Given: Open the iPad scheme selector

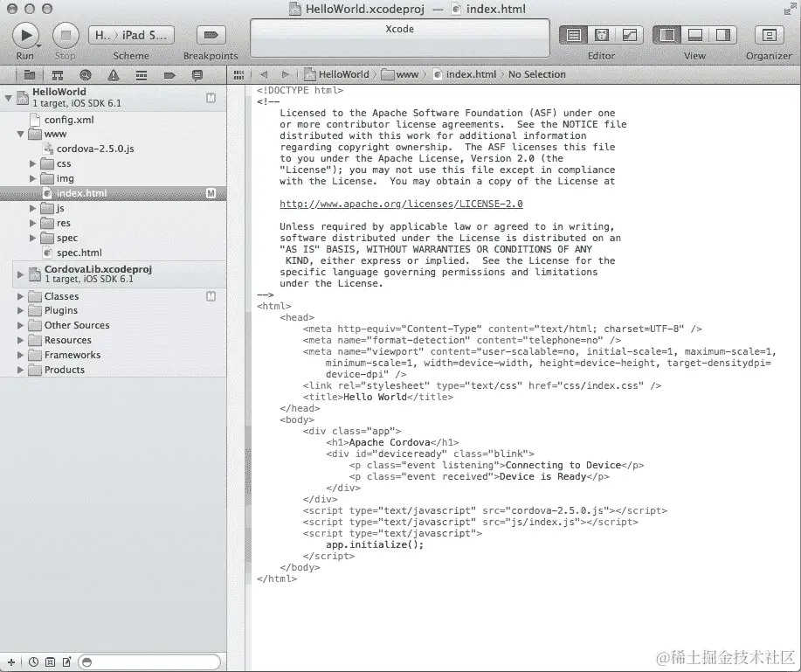Looking at the screenshot, I should tap(132, 35).
